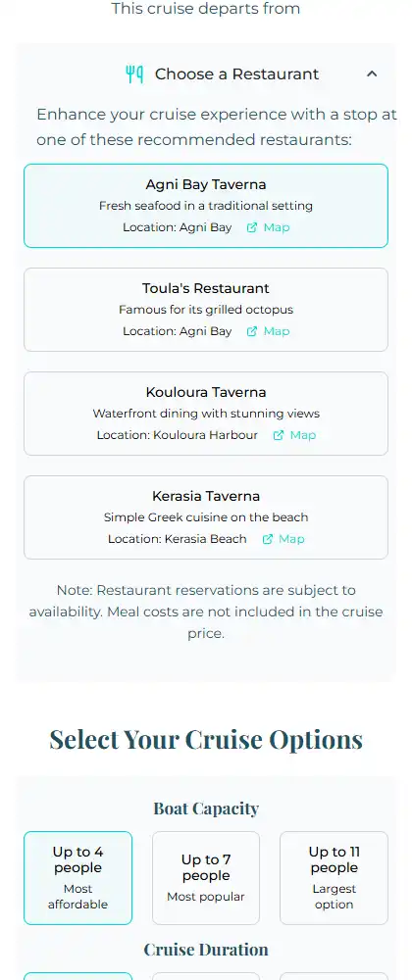Viewport: 412px width, 980px height.
Task: Choose the Up to 7 people capacity
Action: click(206, 877)
